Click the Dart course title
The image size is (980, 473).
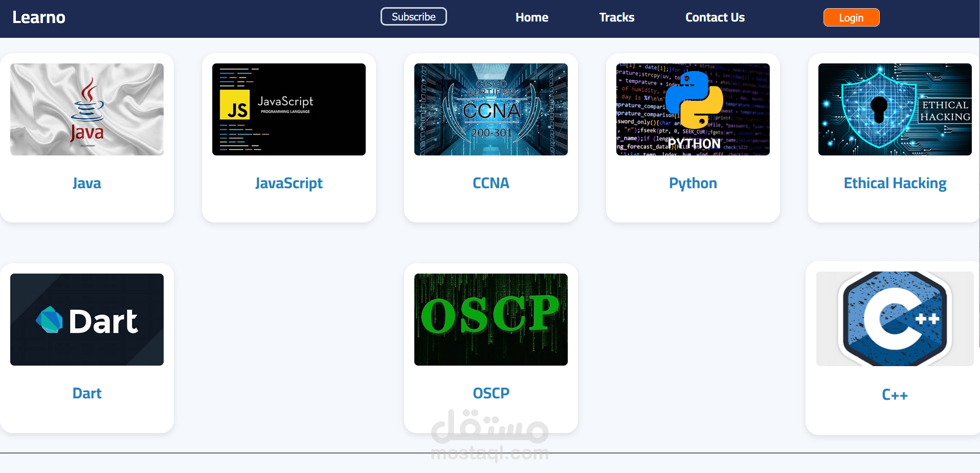[87, 393]
